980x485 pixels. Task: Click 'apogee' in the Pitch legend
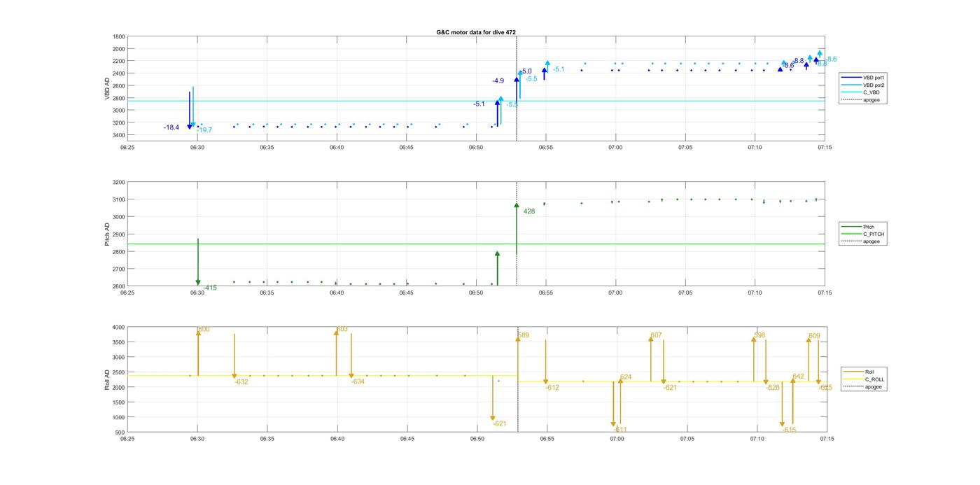click(x=871, y=241)
